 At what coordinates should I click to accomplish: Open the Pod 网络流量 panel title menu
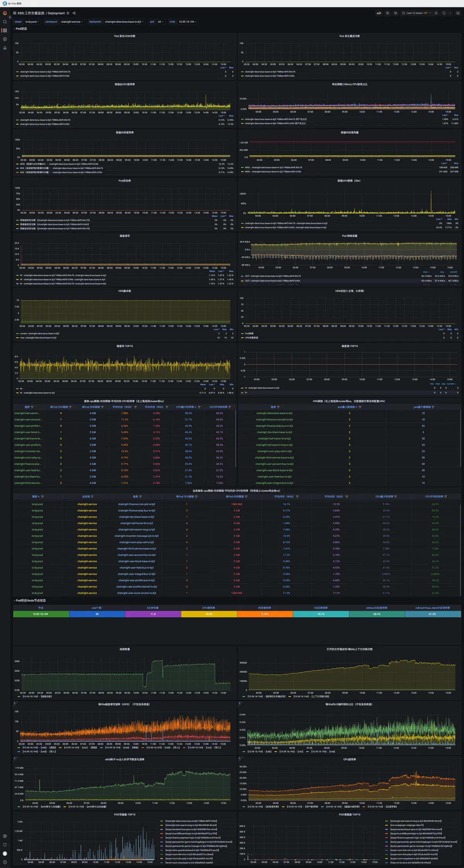(350, 236)
